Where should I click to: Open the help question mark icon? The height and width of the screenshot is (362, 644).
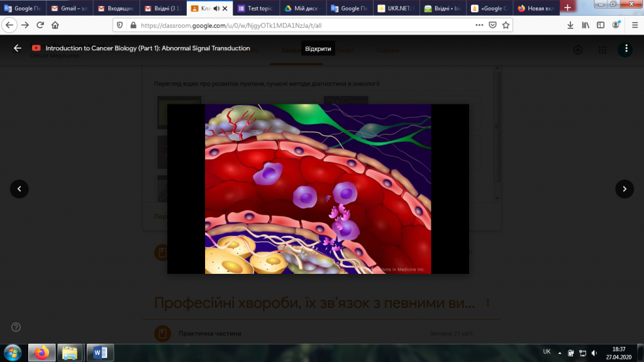pyautogui.click(x=16, y=327)
